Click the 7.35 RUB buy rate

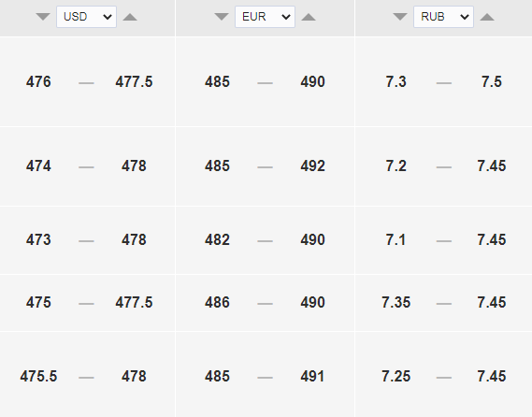click(395, 302)
